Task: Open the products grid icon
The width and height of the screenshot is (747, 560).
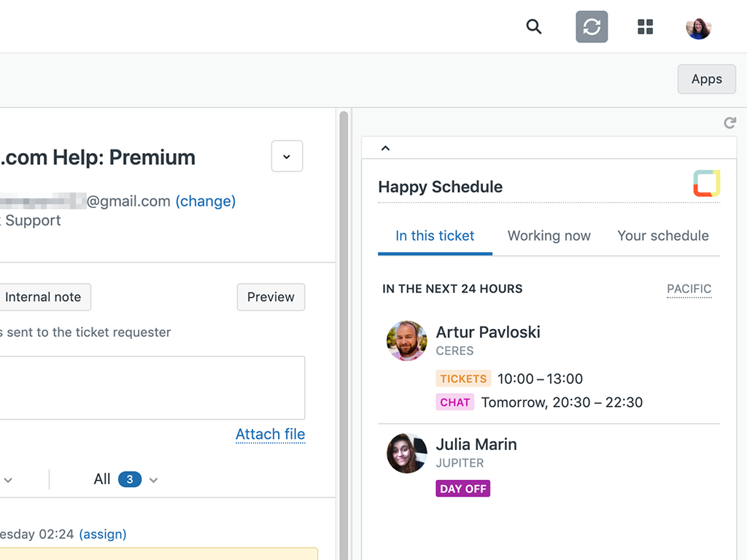Action: [x=645, y=27]
